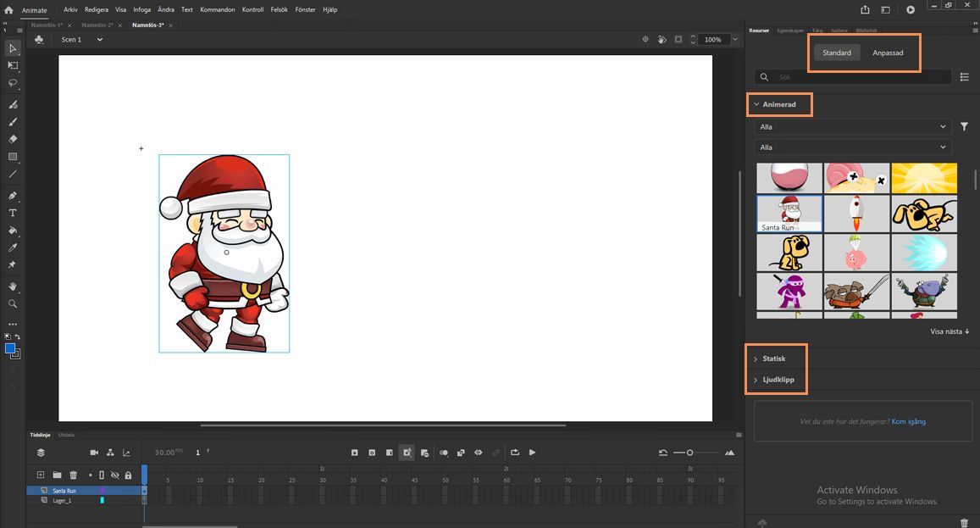Add a new layer in the timeline
Screen dimensions: 980x528
(x=41, y=475)
